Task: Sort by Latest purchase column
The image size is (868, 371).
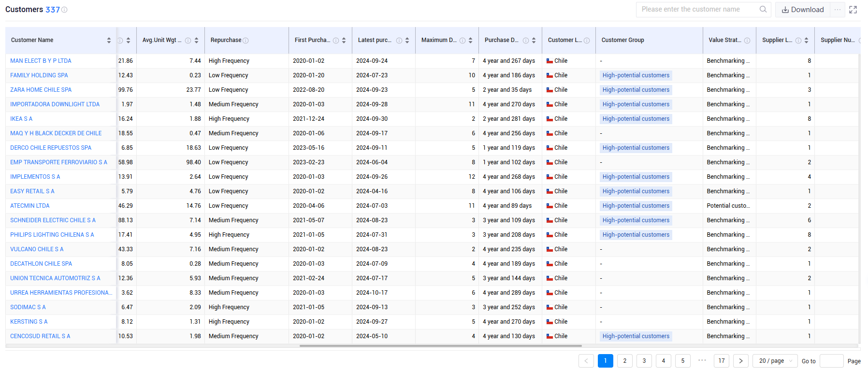Action: pos(407,41)
